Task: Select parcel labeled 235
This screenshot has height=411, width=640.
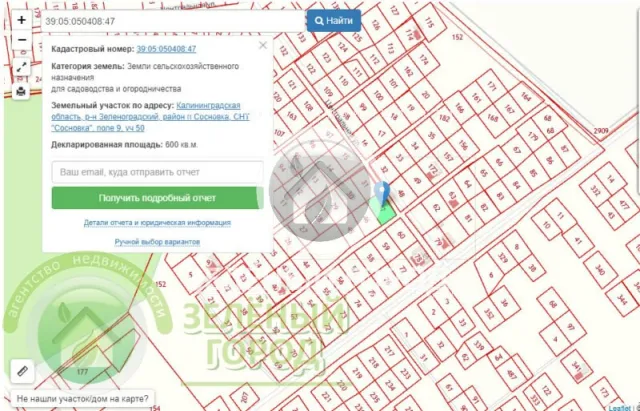Action: [374, 396]
